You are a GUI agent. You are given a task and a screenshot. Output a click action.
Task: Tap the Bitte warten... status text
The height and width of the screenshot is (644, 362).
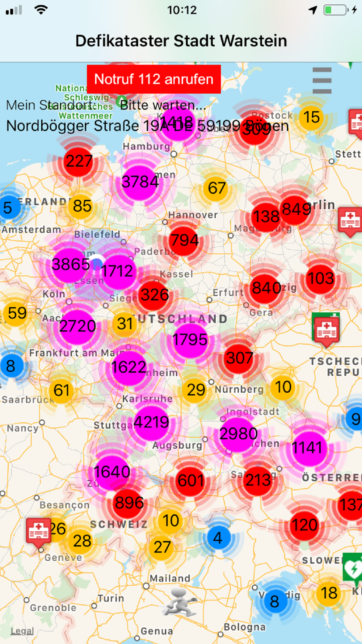click(x=163, y=105)
